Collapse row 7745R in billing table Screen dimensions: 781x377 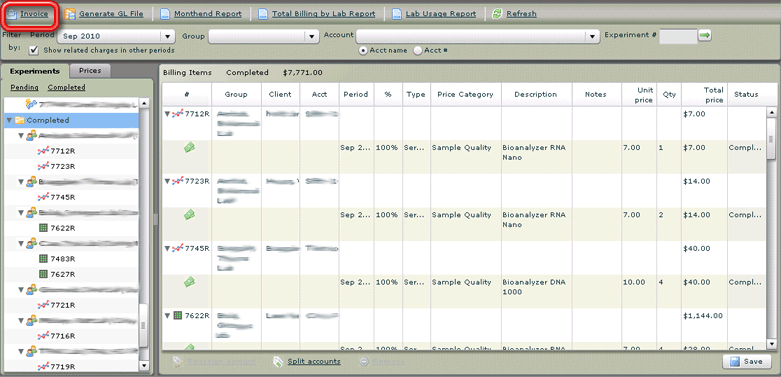[x=167, y=249]
